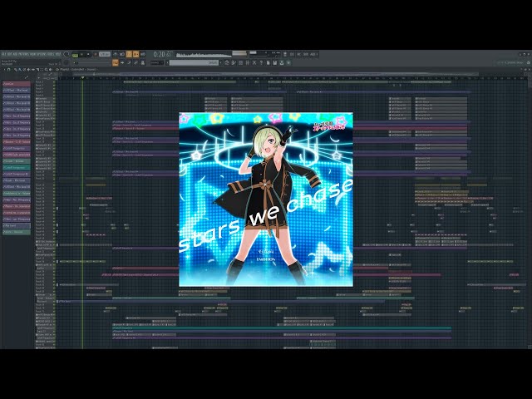This screenshot has height=399, width=532.
Task: Click the save project toolbar icon
Action: pyautogui.click(x=275, y=63)
